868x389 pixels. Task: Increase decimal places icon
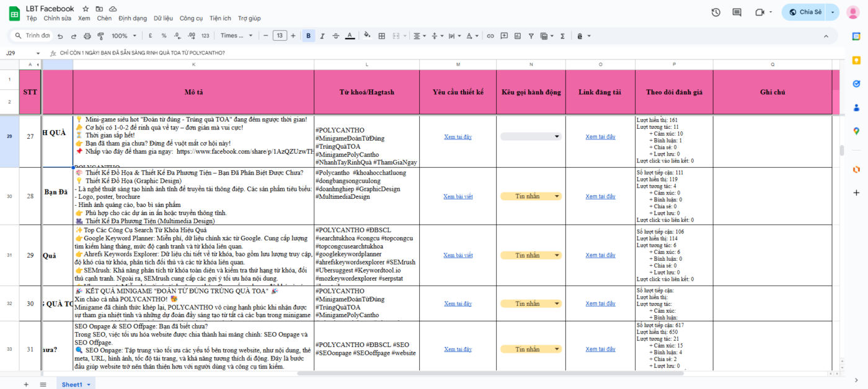pos(191,36)
